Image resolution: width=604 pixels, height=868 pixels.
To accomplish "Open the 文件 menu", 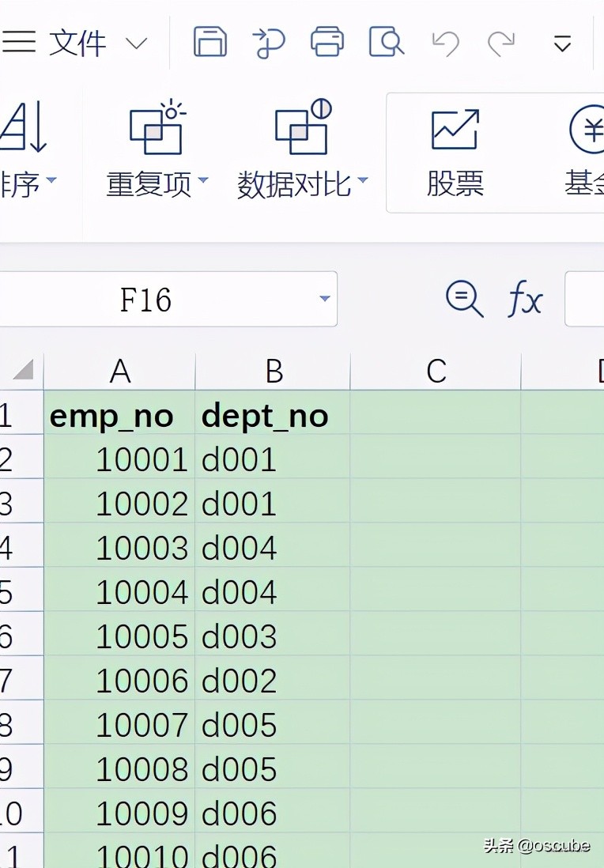I will pos(77,43).
